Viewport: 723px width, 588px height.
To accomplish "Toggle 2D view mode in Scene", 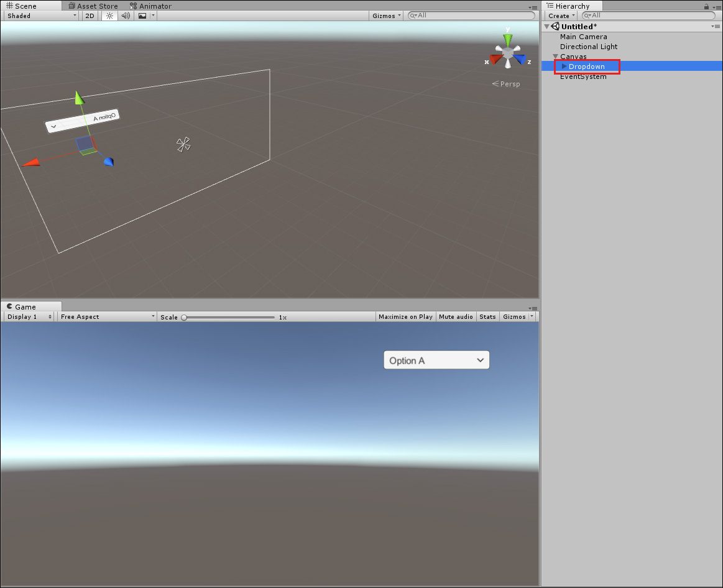I will click(x=90, y=16).
